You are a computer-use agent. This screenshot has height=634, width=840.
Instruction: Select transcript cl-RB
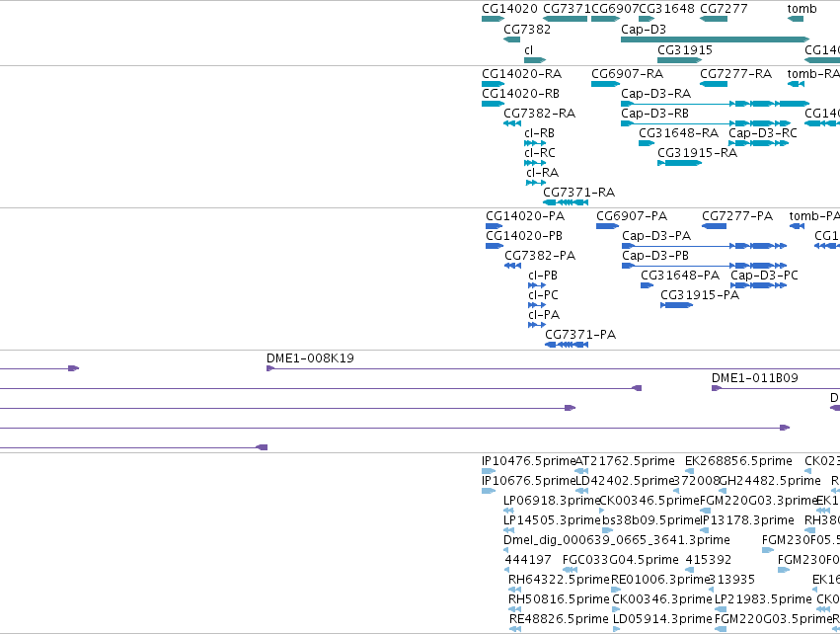pyautogui.click(x=535, y=143)
